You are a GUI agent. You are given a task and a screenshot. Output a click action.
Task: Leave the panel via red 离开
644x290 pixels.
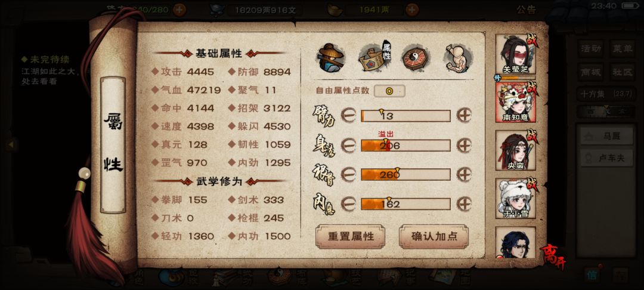click(x=552, y=257)
